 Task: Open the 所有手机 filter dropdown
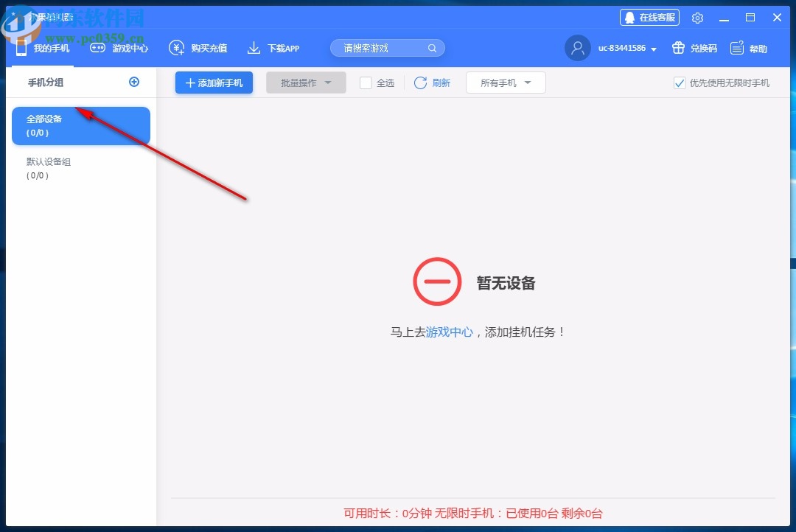pyautogui.click(x=506, y=83)
